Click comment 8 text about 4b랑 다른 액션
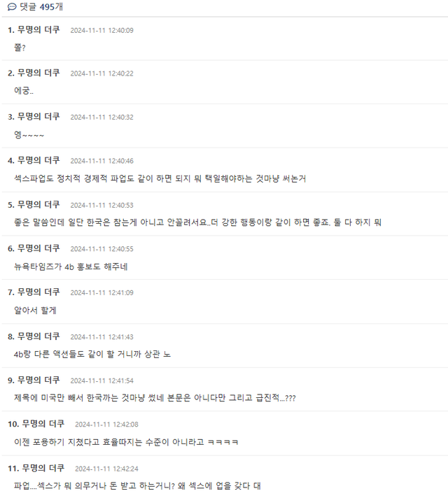The width and height of the screenshot is (448, 491). (x=92, y=354)
